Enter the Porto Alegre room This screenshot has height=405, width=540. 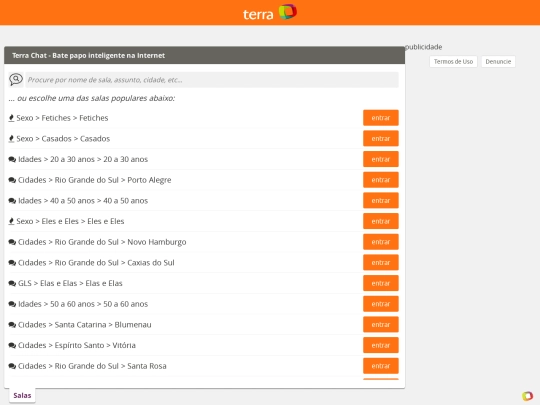pos(381,180)
